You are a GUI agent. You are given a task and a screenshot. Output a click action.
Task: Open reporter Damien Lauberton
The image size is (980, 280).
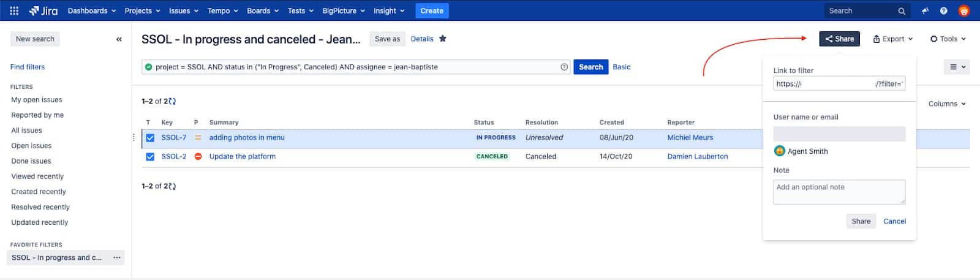(698, 156)
